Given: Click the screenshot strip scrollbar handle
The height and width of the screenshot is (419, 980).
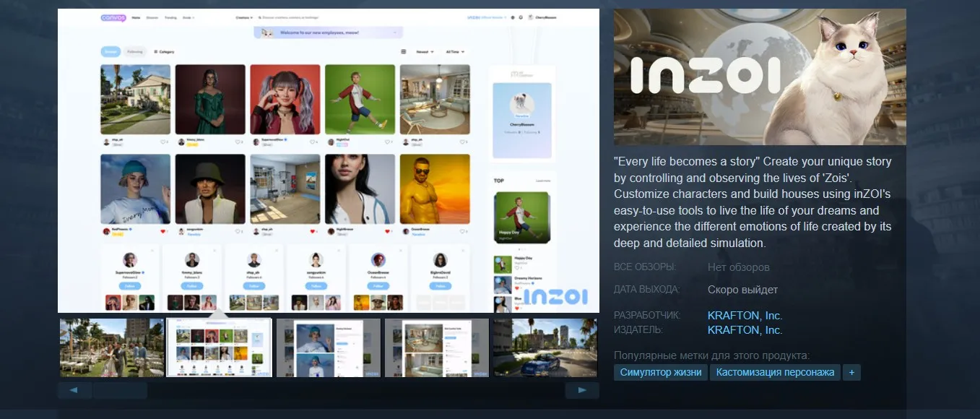Looking at the screenshot, I should [x=120, y=391].
